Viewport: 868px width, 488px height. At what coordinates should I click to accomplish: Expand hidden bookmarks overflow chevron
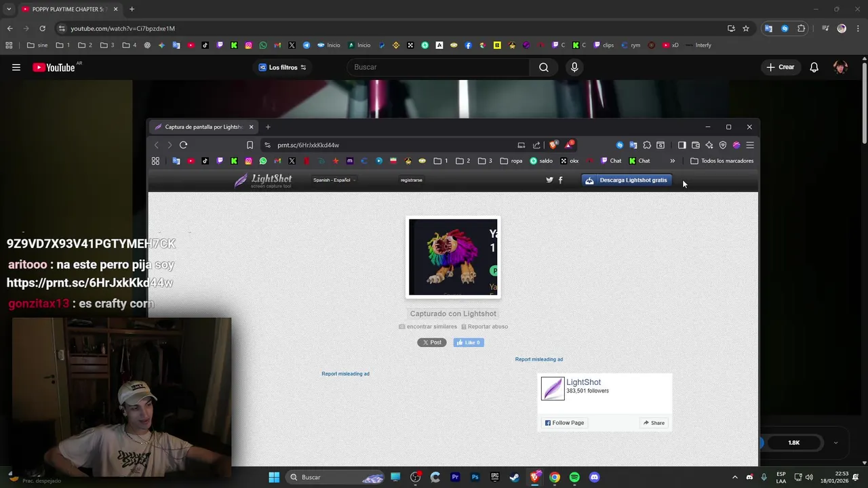tap(672, 161)
